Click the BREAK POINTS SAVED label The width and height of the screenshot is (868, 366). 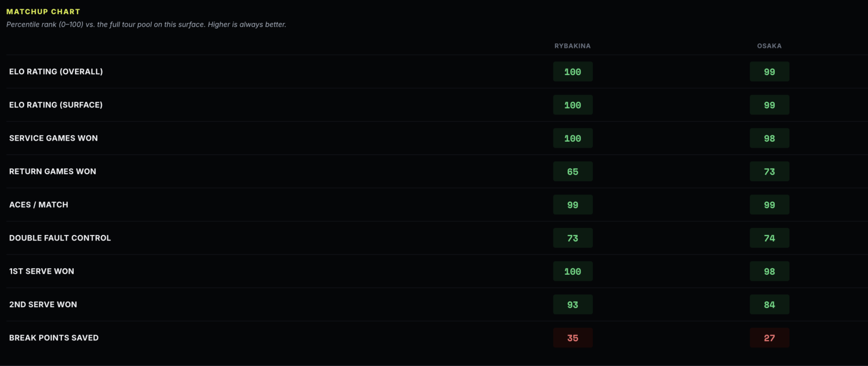click(x=54, y=338)
